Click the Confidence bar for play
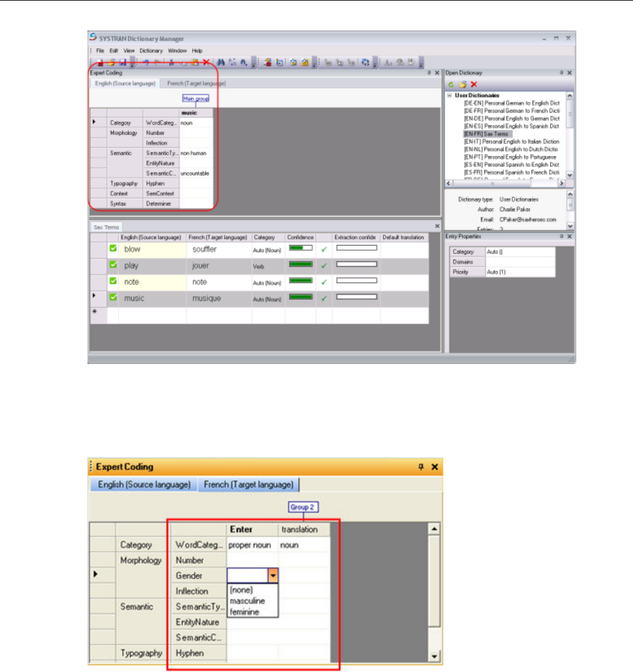 click(301, 264)
